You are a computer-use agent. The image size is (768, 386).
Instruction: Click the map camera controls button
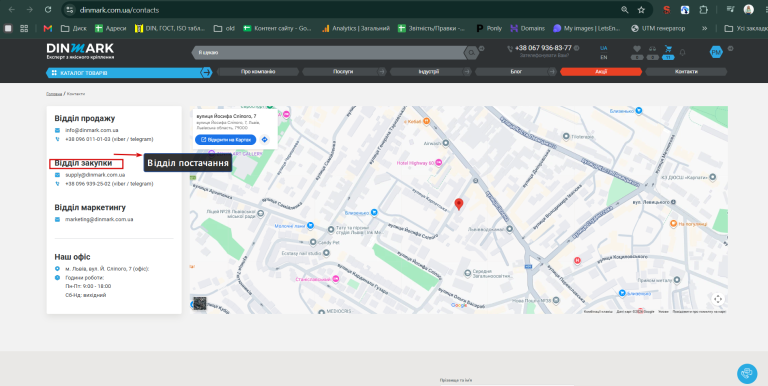pyautogui.click(x=718, y=299)
